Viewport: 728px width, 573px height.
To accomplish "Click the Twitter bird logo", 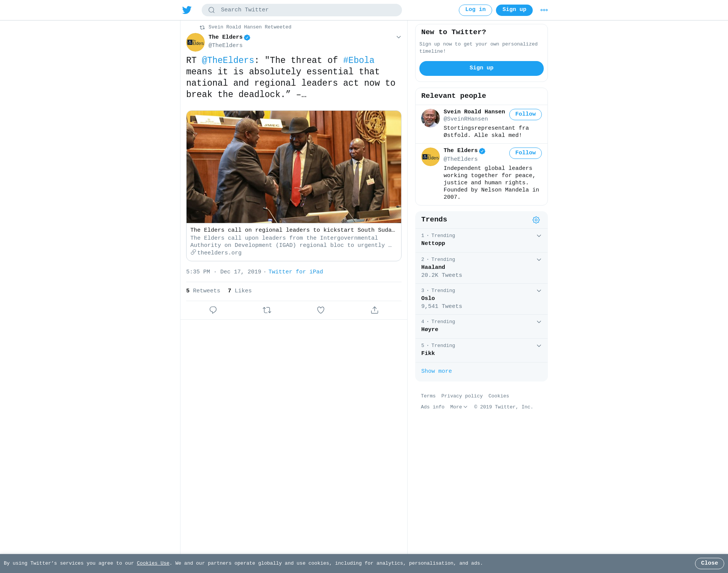I will click(187, 10).
